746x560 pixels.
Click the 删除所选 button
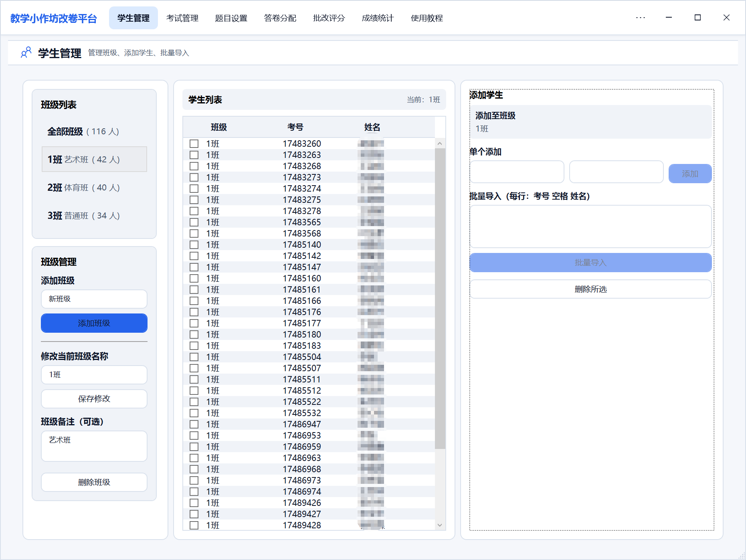pyautogui.click(x=590, y=289)
